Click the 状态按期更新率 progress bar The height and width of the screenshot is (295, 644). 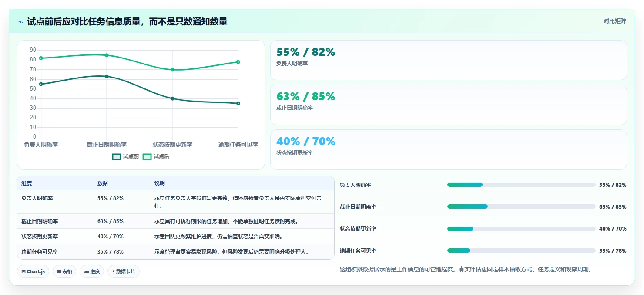(x=521, y=229)
